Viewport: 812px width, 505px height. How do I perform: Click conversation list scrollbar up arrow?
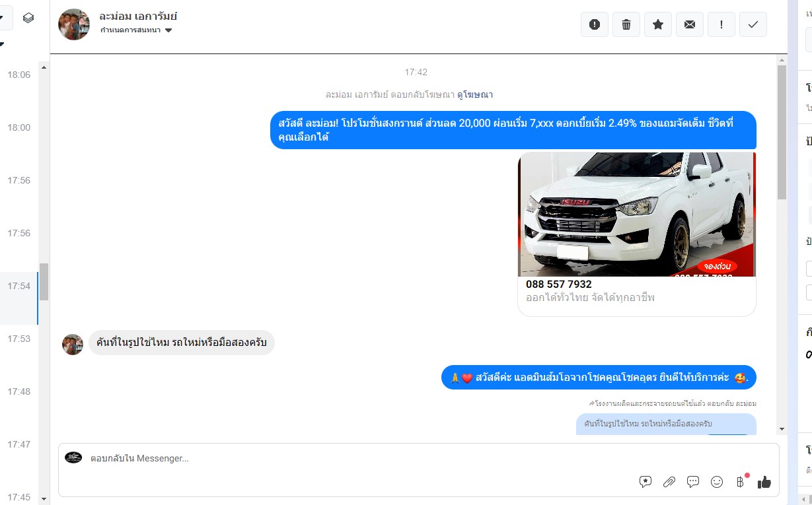pyautogui.click(x=44, y=67)
